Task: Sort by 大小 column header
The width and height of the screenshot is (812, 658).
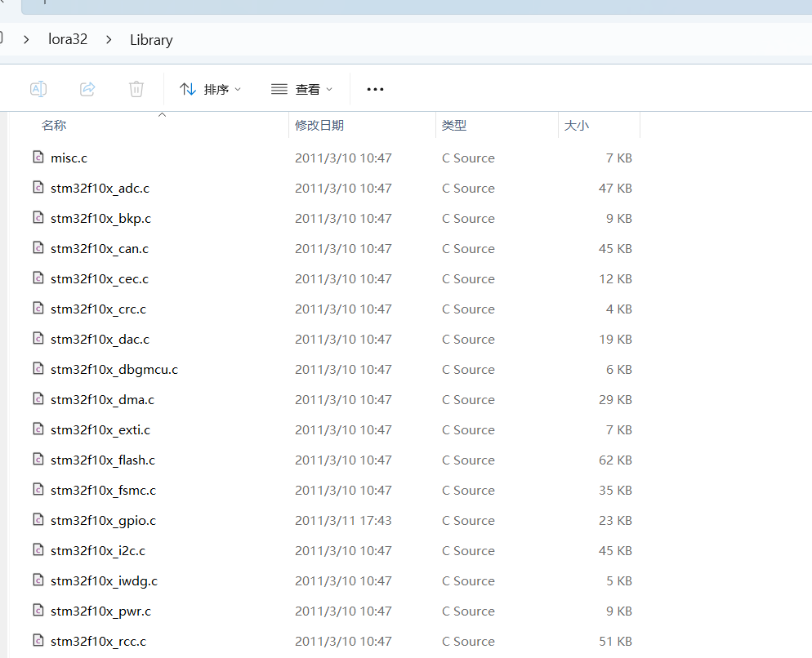Action: 577,125
